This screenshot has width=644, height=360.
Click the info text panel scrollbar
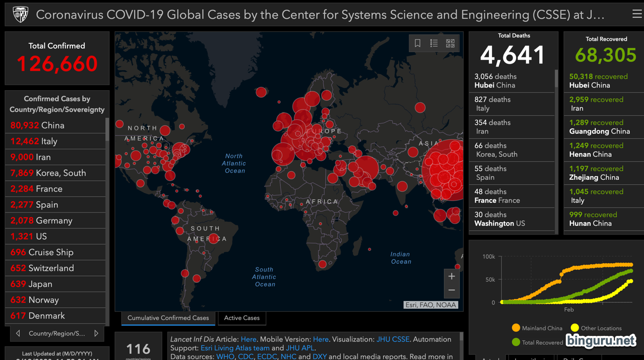click(x=461, y=337)
